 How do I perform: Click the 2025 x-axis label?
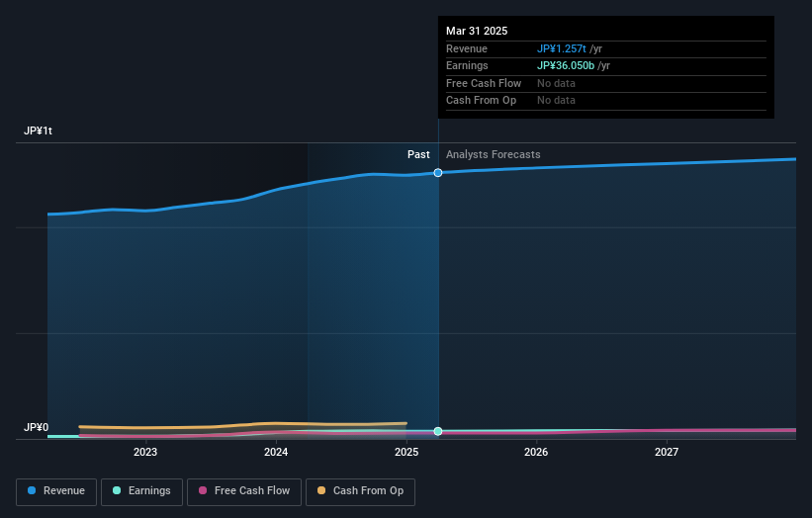[x=406, y=453]
